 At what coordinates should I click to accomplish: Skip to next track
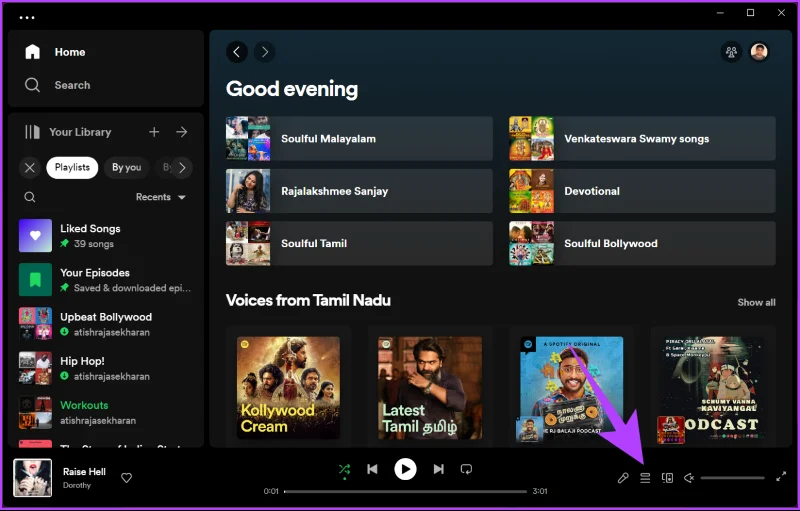tap(438, 469)
